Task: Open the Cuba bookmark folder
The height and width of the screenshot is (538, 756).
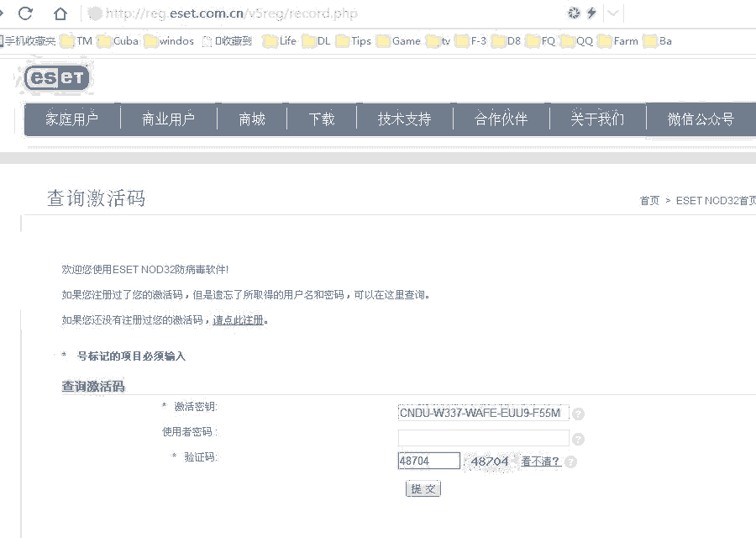Action: tap(118, 41)
